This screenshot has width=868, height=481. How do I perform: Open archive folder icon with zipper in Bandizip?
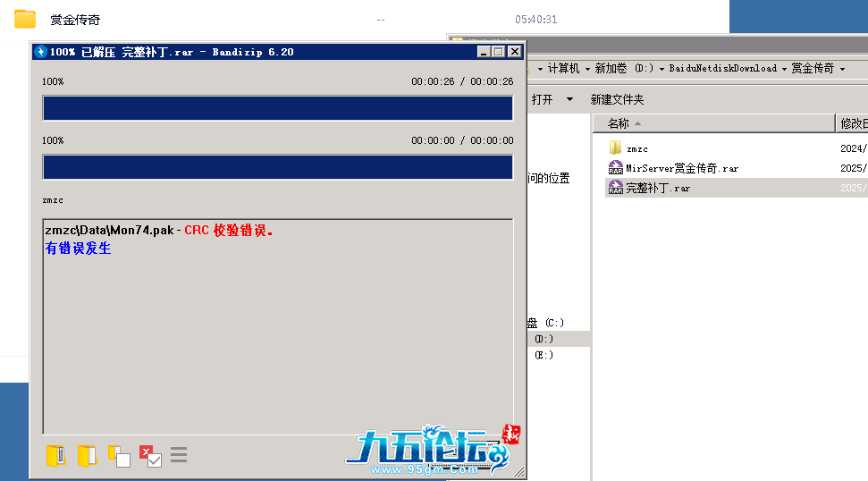(x=56, y=456)
